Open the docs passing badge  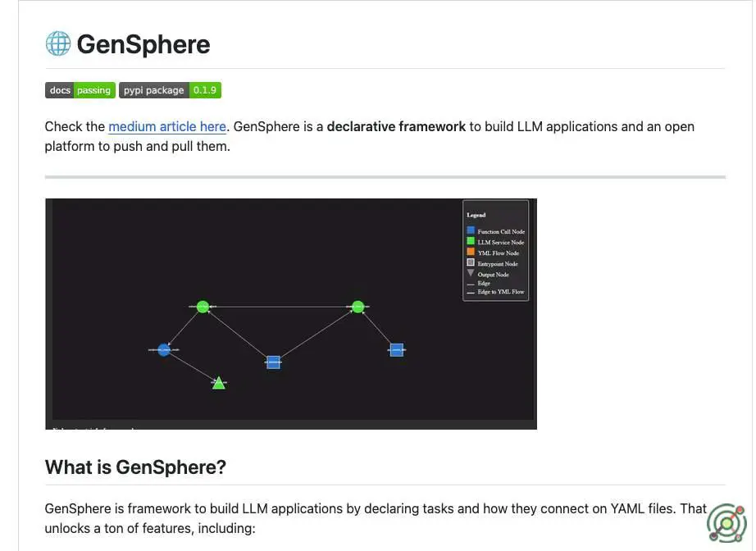pos(80,90)
